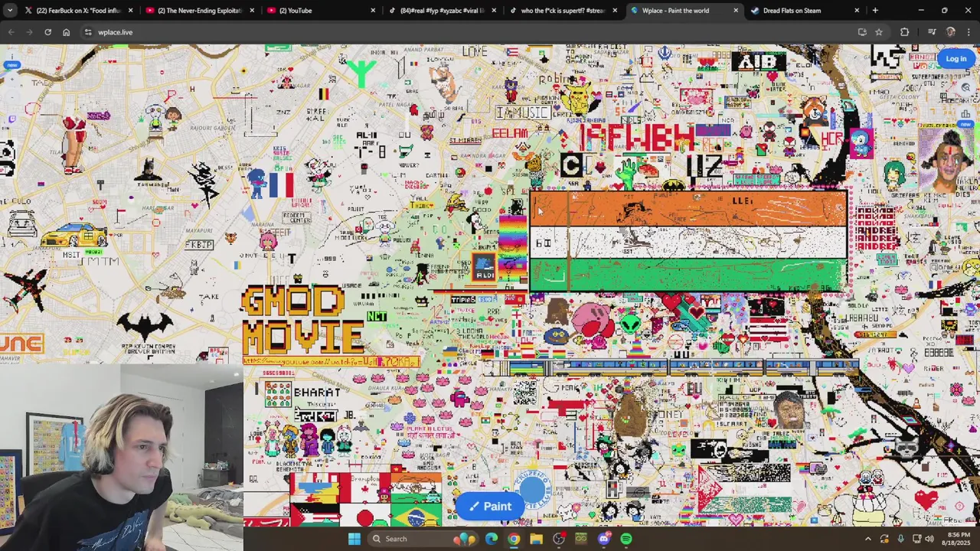This screenshot has height=551, width=980.
Task: Click the black Batman logo pixel art
Action: pos(144,327)
